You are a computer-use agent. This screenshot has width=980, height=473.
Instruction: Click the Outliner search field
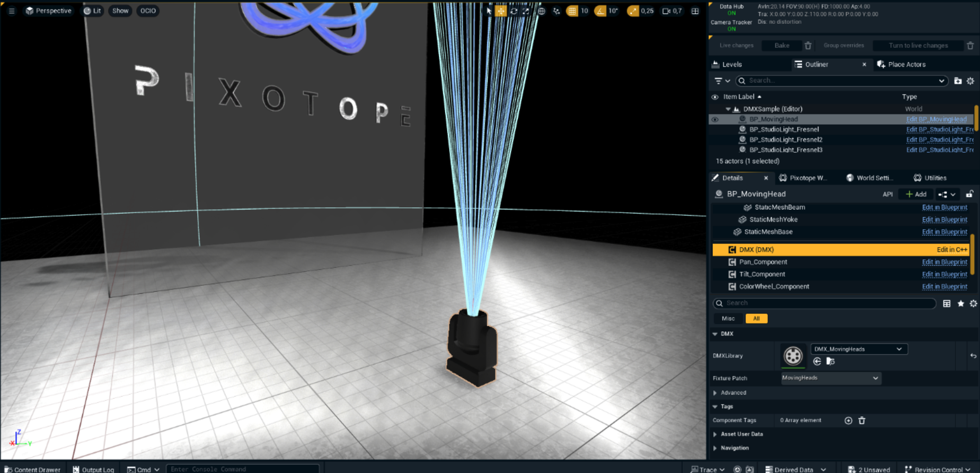click(841, 81)
